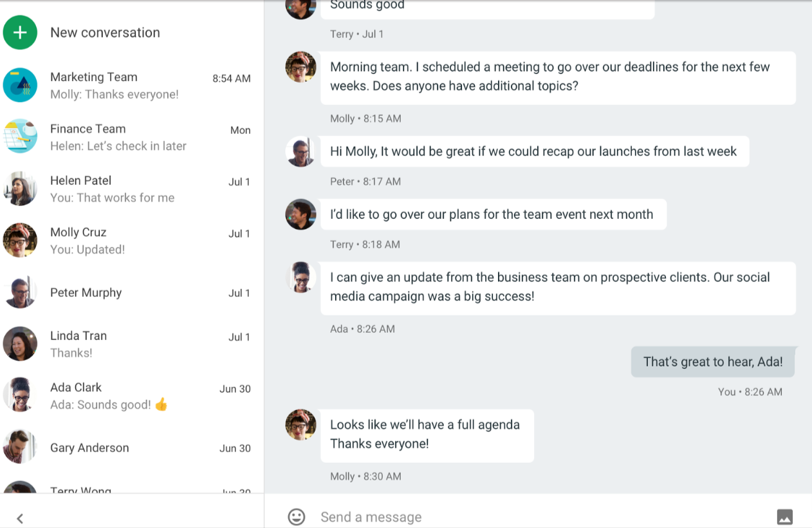Select Peter Murphy in conversation list

click(129, 292)
